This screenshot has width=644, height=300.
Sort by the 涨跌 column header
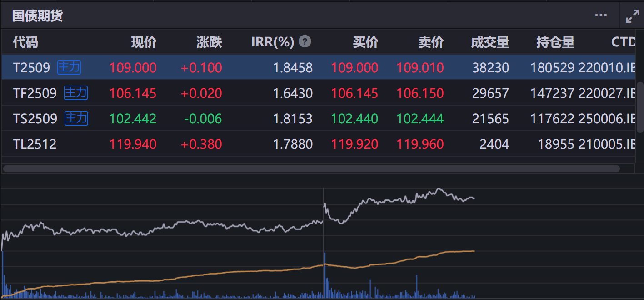pyautogui.click(x=210, y=42)
